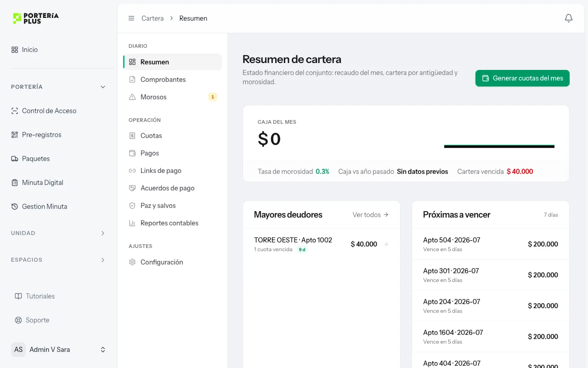
Task: Click Cartera in the breadcrumb
Action: click(153, 18)
